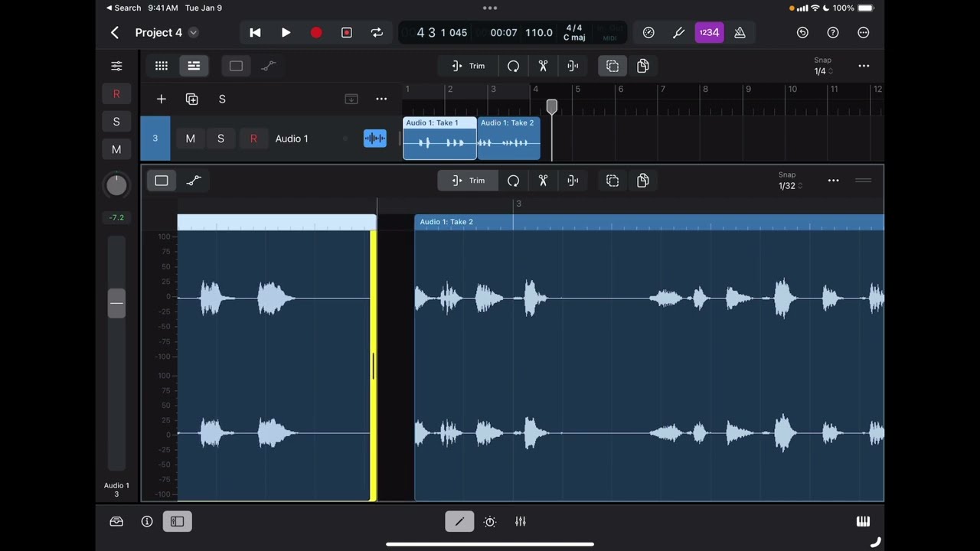The image size is (980, 551).
Task: Select the rectangle region view button
Action: coord(236,66)
